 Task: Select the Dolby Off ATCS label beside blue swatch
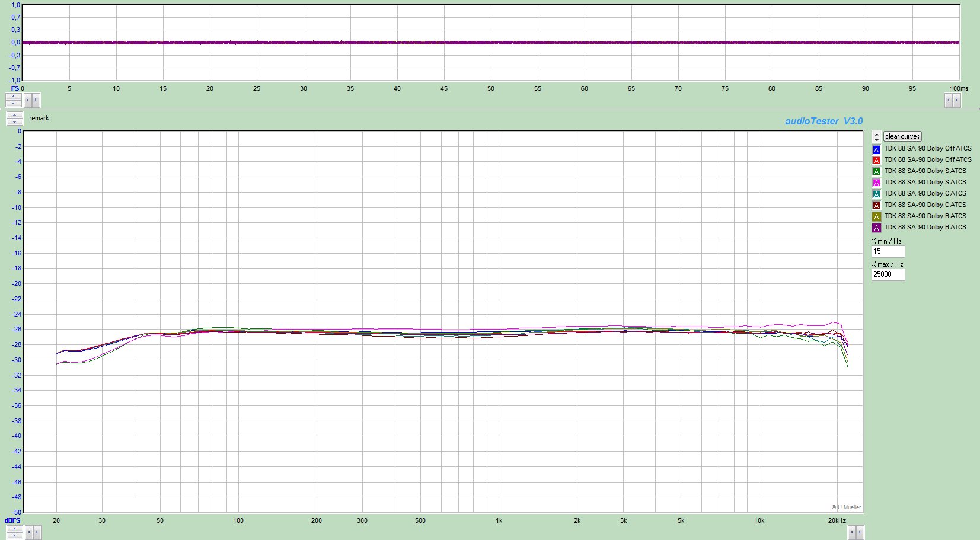point(928,149)
